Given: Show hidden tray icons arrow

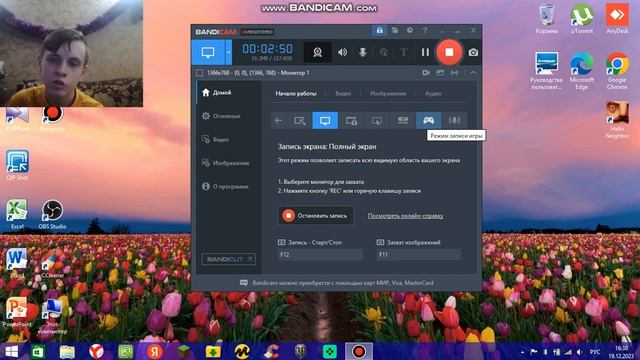Looking at the screenshot, I should pos(522,352).
